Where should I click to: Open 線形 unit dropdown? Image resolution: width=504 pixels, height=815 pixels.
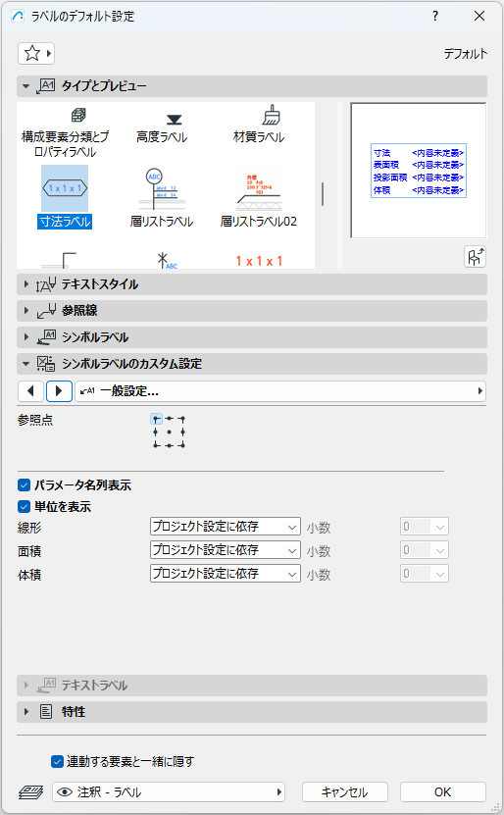tap(225, 527)
